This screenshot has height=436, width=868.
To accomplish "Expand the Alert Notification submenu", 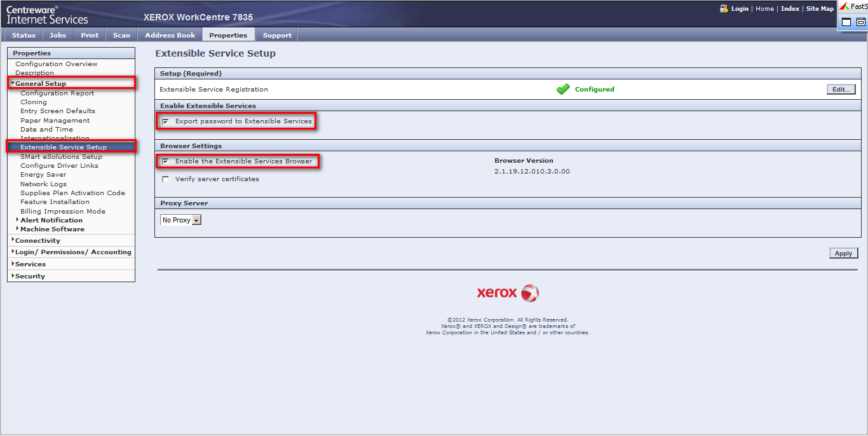I will pyautogui.click(x=51, y=220).
